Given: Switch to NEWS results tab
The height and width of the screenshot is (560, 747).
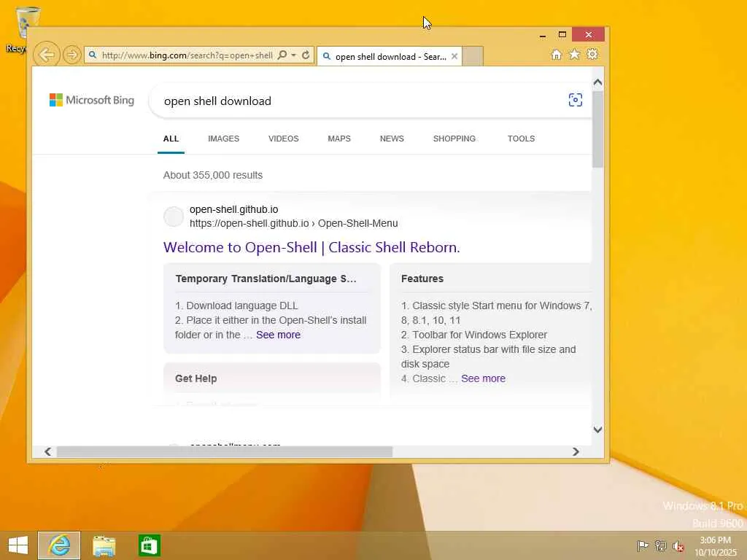Looking at the screenshot, I should point(392,139).
